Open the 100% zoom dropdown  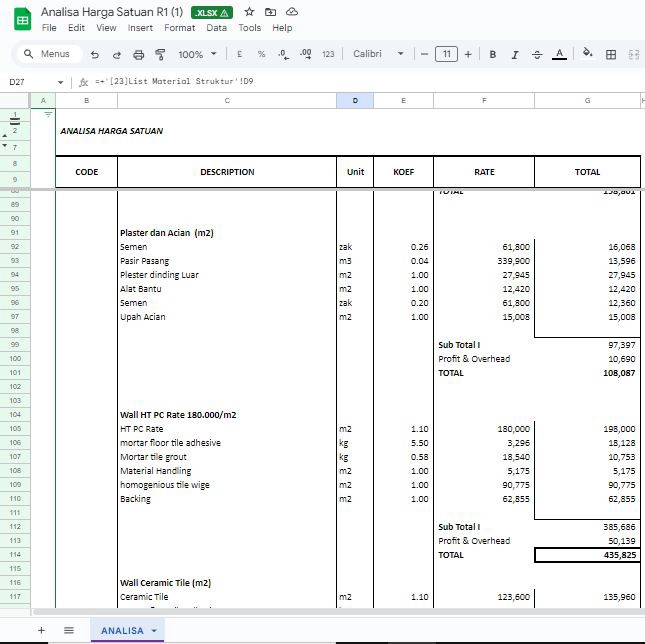[x=197, y=54]
